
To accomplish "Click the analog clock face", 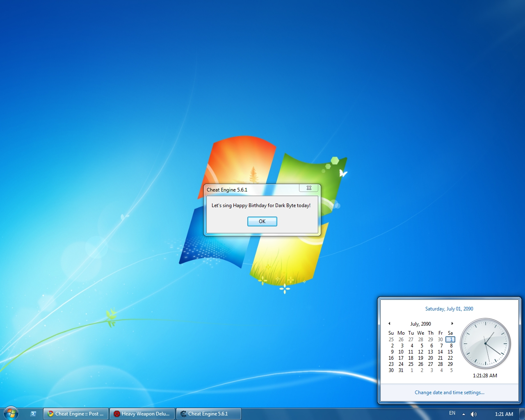I will tap(485, 344).
